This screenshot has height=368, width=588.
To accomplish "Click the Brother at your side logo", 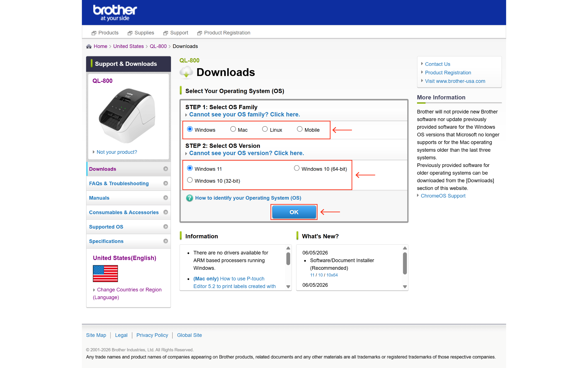I will [115, 13].
